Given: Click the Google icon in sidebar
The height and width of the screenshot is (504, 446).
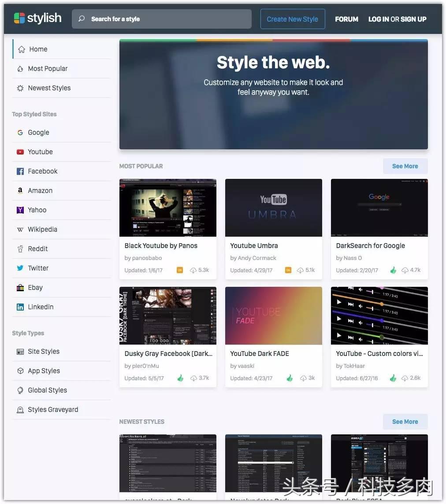Looking at the screenshot, I should pos(20,133).
